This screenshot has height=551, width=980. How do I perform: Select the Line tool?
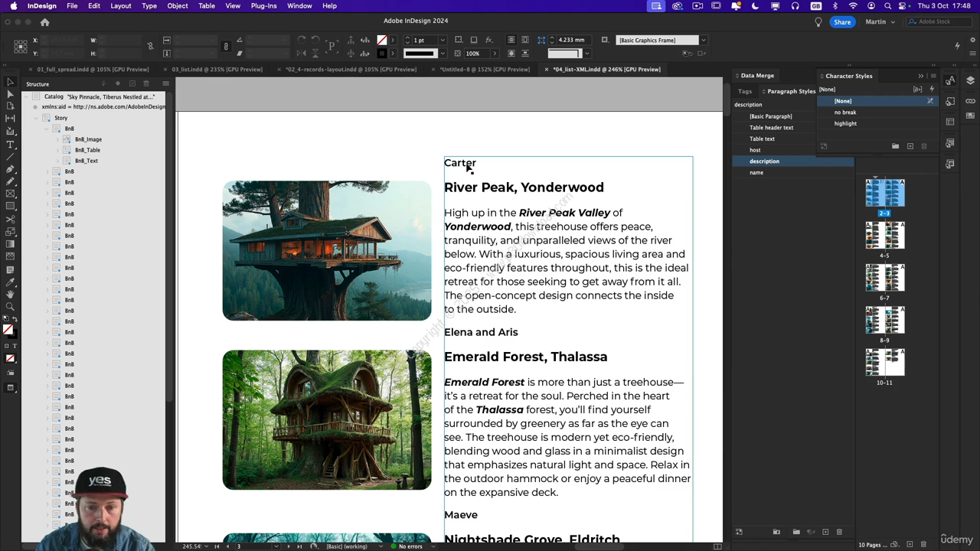tap(10, 156)
